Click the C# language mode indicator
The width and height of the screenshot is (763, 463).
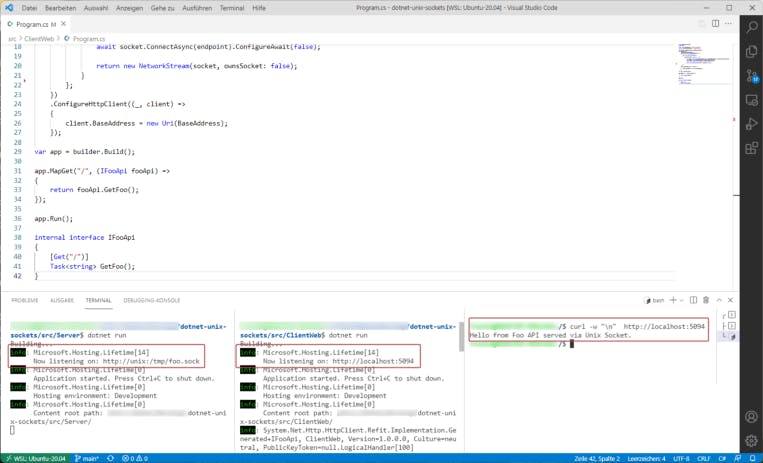pos(722,458)
